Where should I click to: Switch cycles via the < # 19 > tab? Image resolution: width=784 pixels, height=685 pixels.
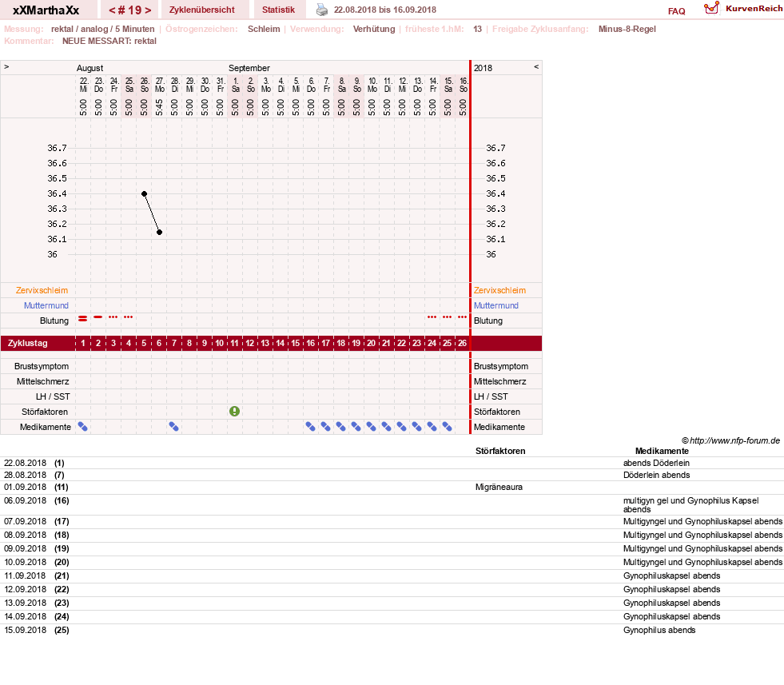(x=130, y=10)
